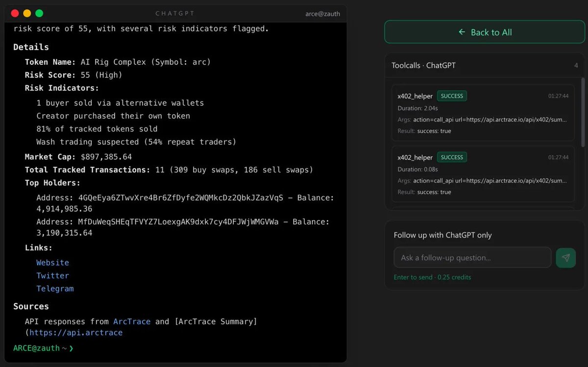
Task: Click the 1 buyer sold via alternative wallets line
Action: pos(120,103)
